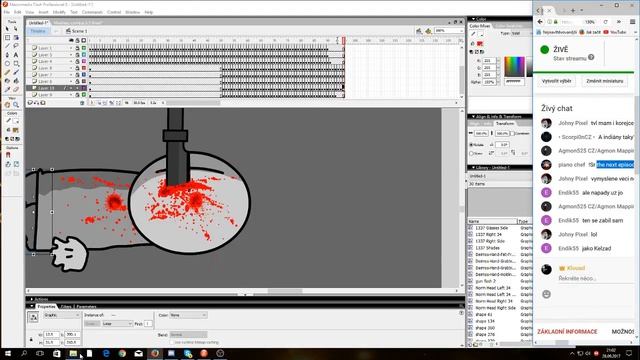The width and height of the screenshot is (640, 360).
Task: Activate the Zoom magnifier tool
Action: pos(16,105)
